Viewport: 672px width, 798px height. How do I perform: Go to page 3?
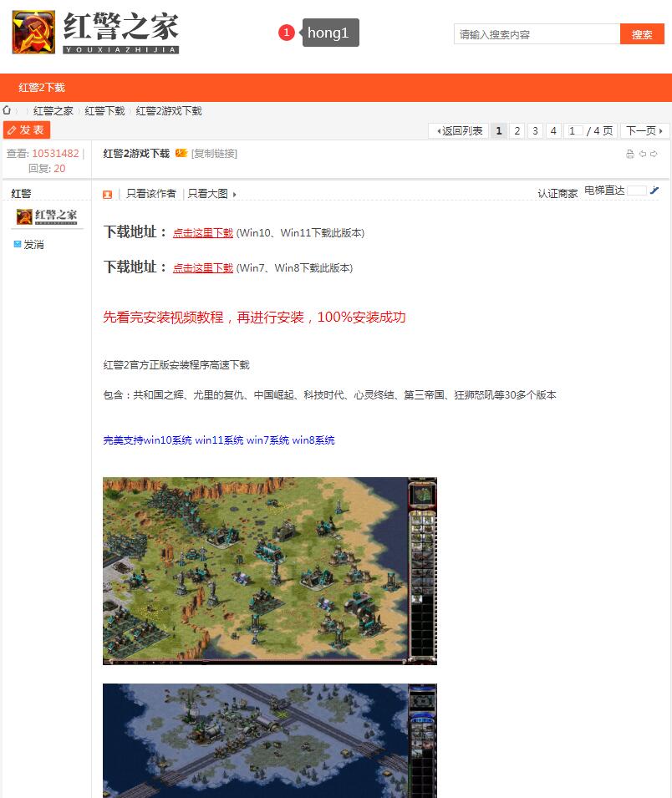535,131
